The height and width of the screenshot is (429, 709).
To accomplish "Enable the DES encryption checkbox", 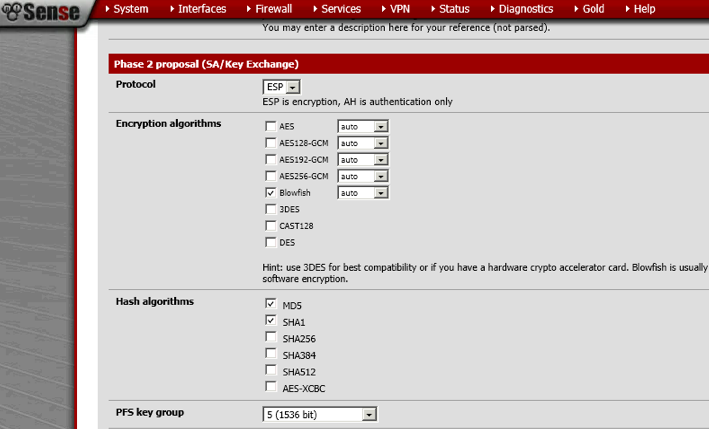I will coord(270,242).
